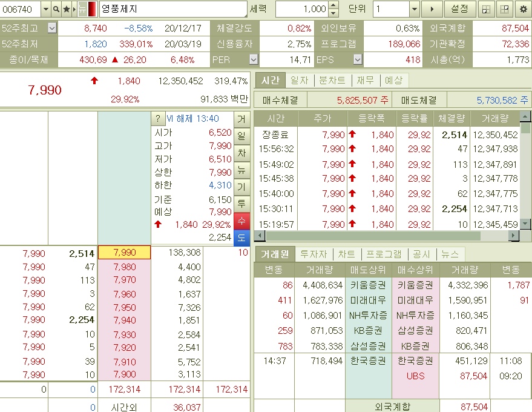Click the 영풍제지 stock name field
The height and width of the screenshot is (412, 532).
point(172,9)
